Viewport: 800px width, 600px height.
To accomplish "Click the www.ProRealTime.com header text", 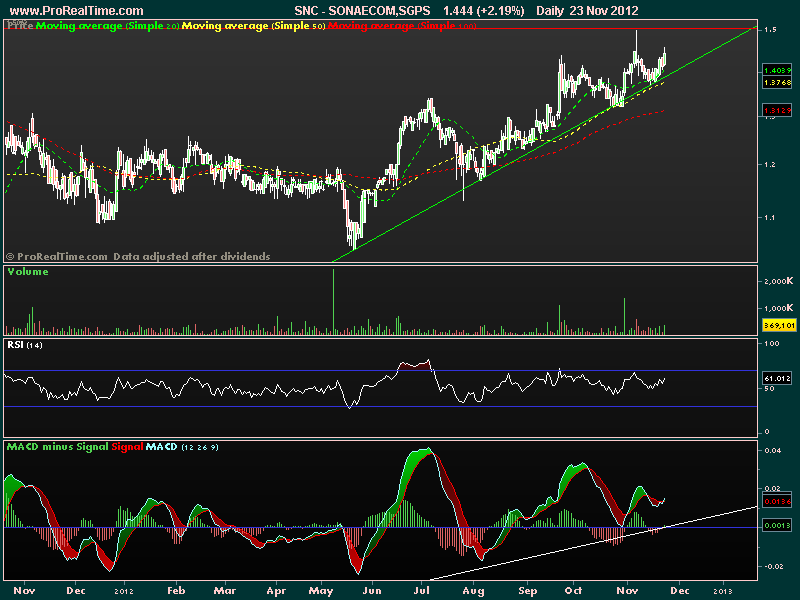I will pos(77,11).
